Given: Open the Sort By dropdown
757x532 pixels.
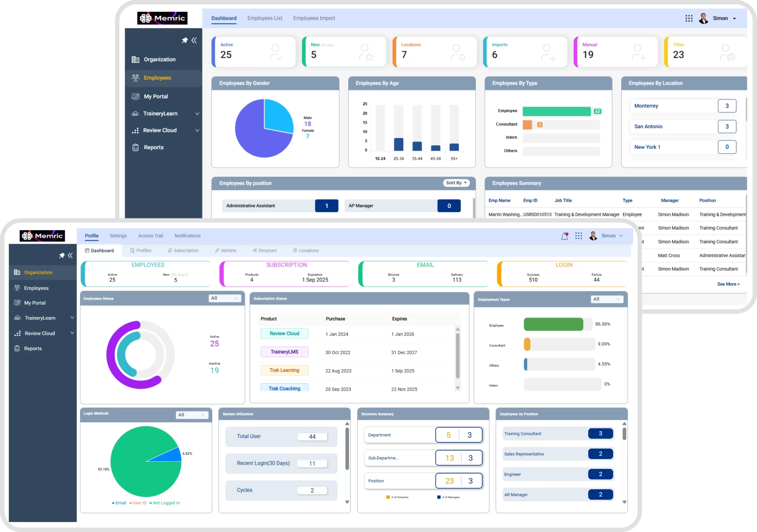Looking at the screenshot, I should 456,183.
